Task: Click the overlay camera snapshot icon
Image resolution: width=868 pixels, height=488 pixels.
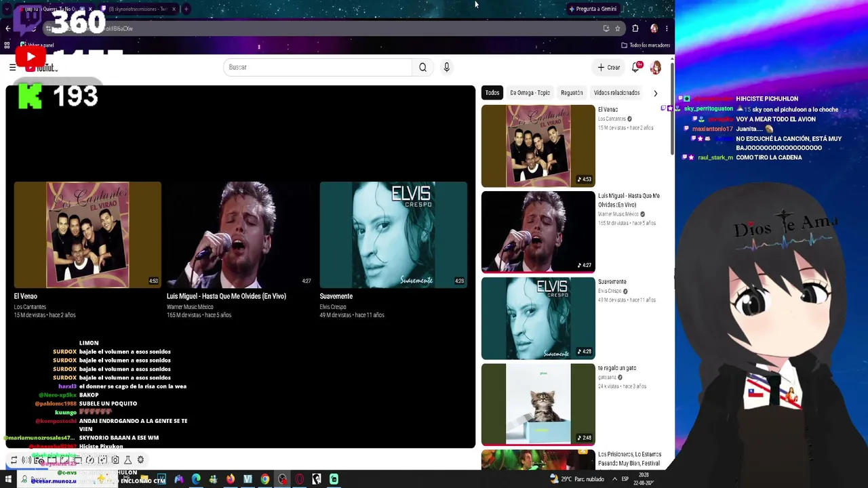Action: (x=115, y=460)
